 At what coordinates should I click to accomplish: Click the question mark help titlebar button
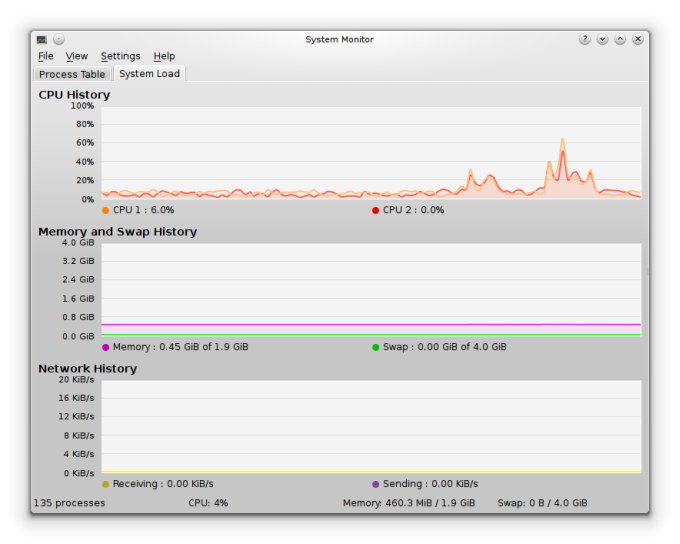(x=585, y=39)
